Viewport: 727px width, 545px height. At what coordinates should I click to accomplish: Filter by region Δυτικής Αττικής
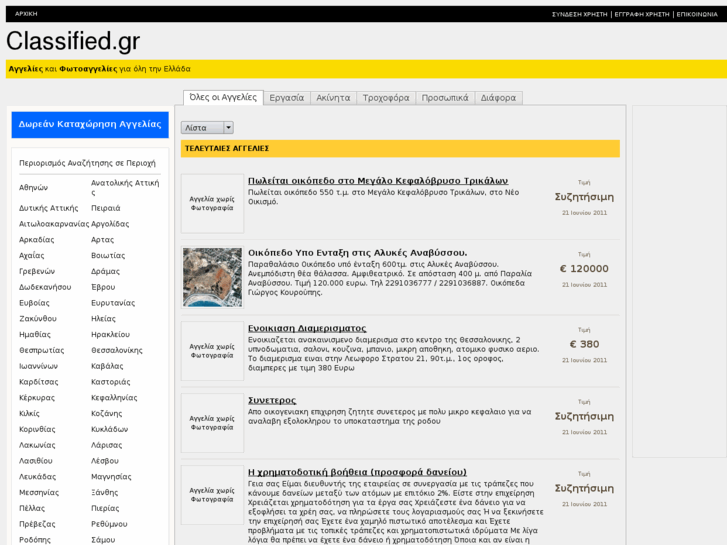(49, 208)
